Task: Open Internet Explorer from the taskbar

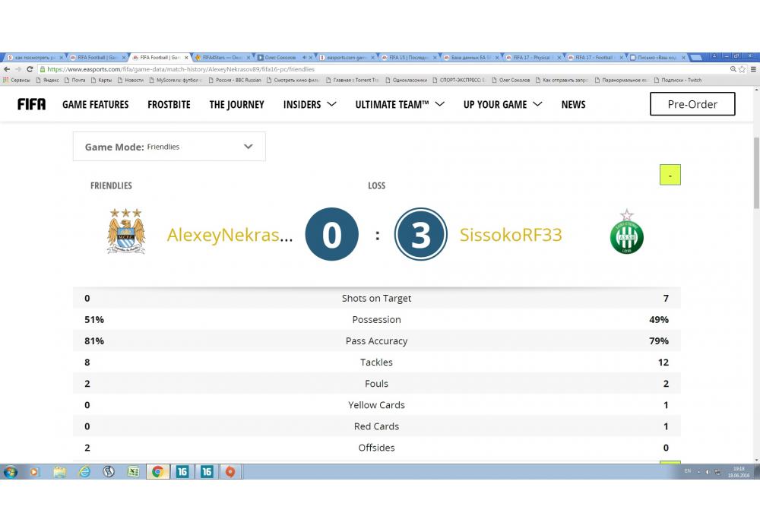Action: [x=84, y=472]
